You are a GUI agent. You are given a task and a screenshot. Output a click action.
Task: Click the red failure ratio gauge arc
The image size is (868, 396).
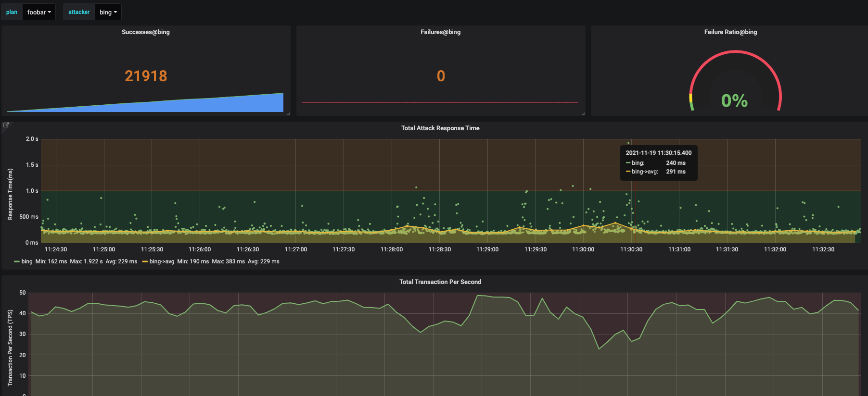[x=735, y=52]
